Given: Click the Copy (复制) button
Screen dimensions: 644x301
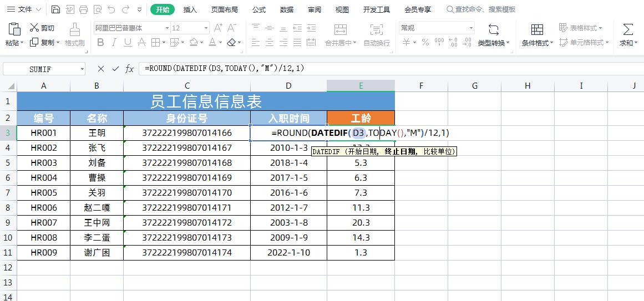Looking at the screenshot, I should tap(44, 42).
